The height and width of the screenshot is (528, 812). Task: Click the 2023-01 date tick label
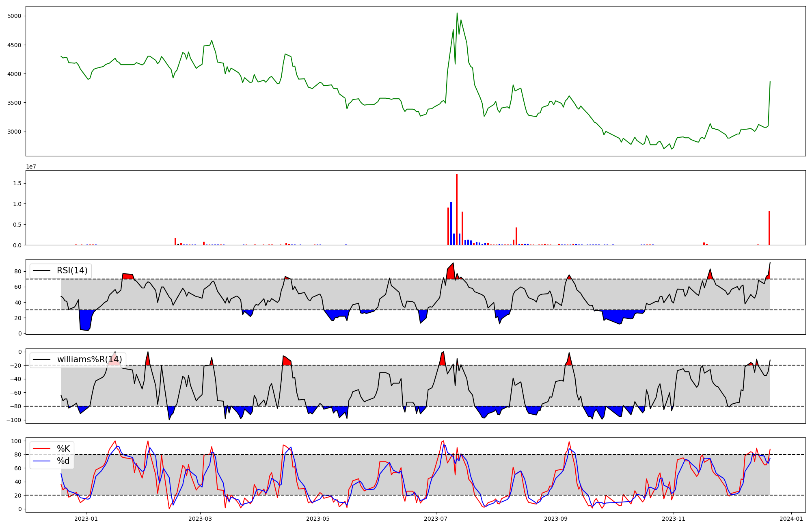pos(86,519)
